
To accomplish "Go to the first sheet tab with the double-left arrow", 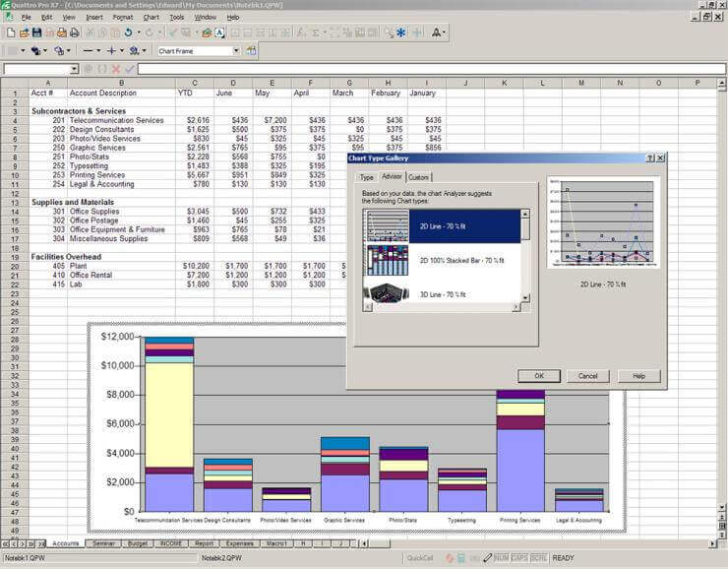I will coord(5,543).
